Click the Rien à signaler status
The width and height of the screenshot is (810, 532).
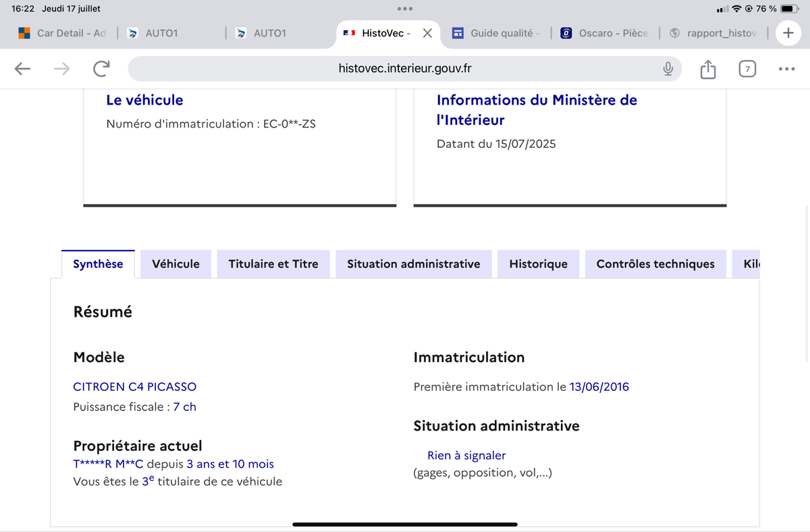(x=466, y=456)
